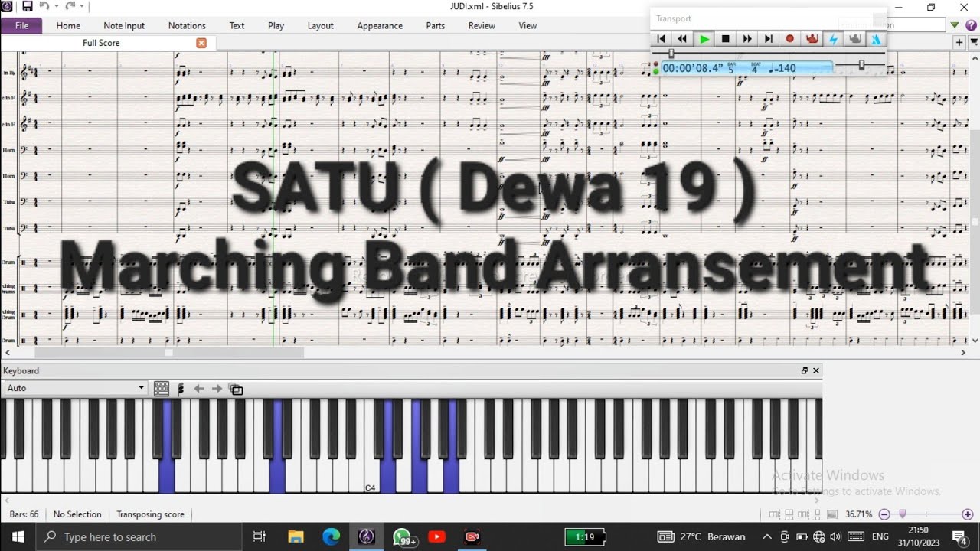
Task: Stop playback in the Transport panel
Action: click(726, 39)
